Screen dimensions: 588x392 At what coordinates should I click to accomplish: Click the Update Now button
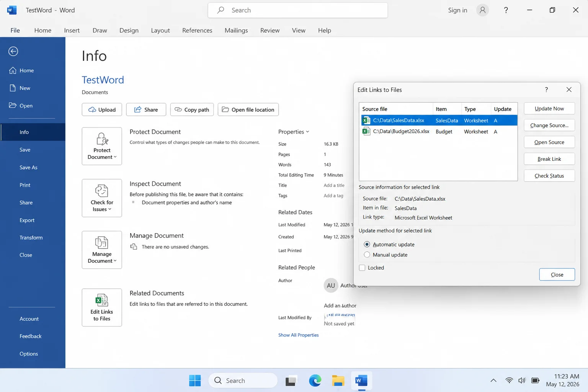(x=549, y=108)
